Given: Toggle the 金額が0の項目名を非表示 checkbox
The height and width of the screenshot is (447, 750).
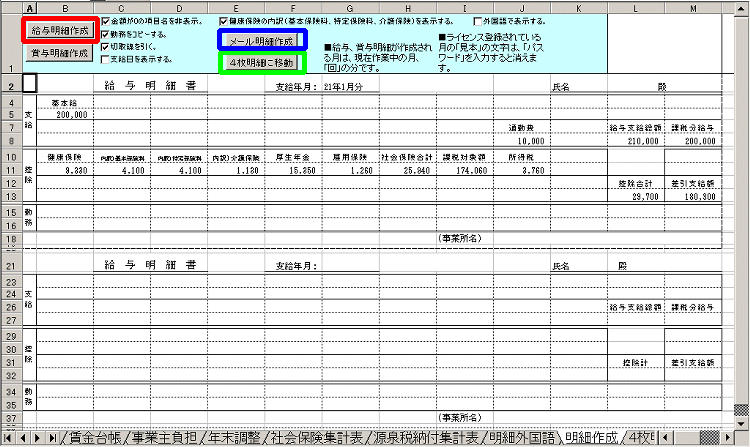Looking at the screenshot, I should coord(106,20).
